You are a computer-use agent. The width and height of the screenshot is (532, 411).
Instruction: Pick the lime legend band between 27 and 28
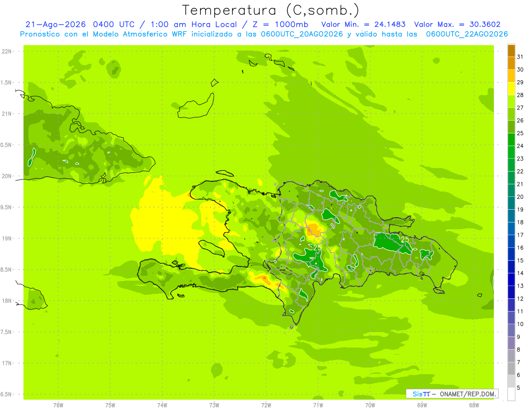[x=511, y=102]
